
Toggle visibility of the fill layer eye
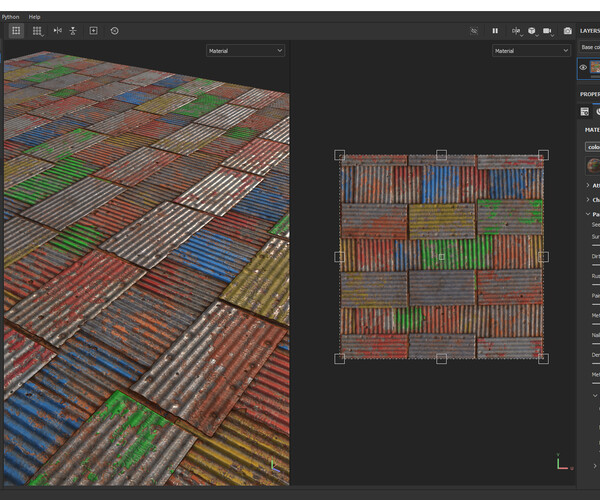pyautogui.click(x=583, y=67)
